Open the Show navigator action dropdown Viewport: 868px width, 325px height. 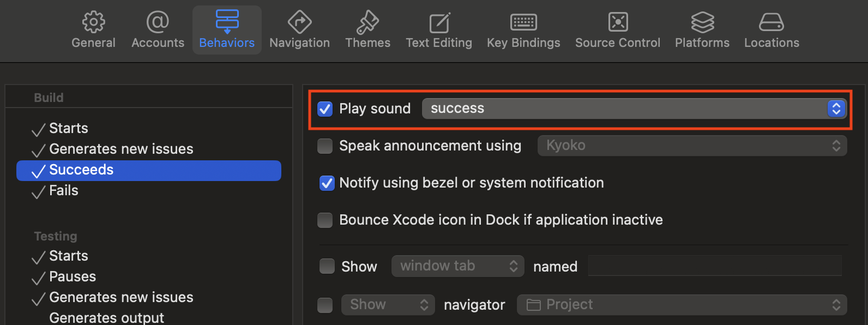coord(388,305)
